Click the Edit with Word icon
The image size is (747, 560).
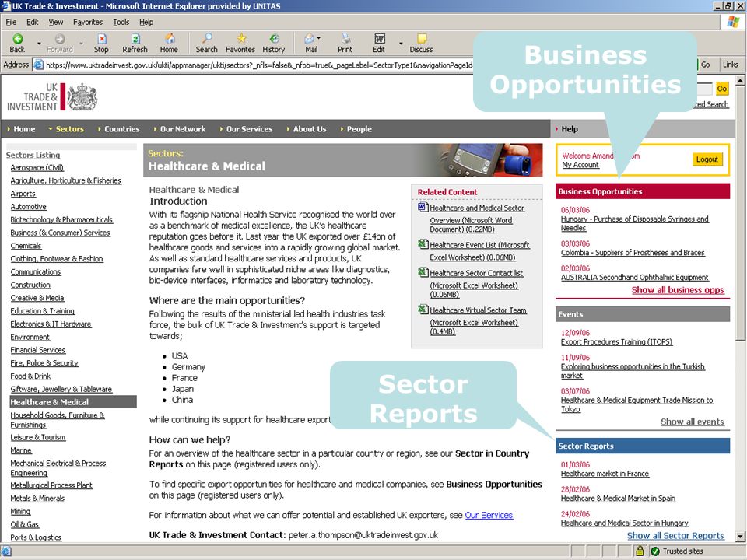click(x=380, y=39)
